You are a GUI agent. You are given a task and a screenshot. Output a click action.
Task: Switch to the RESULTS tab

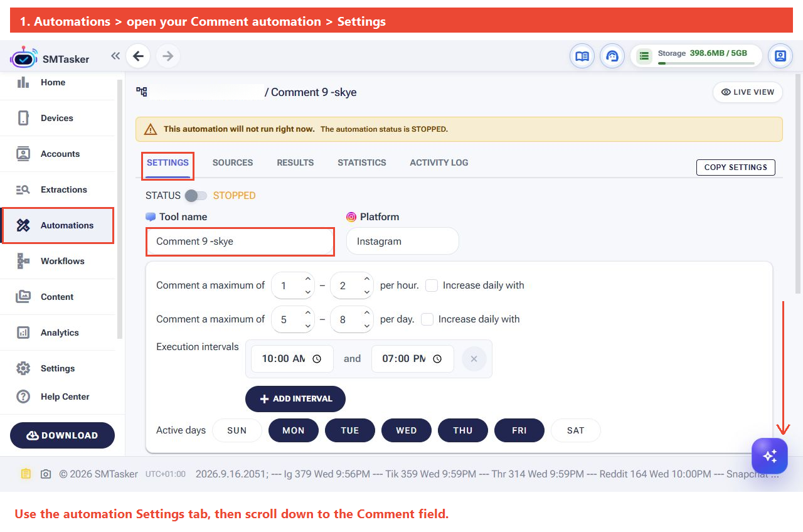coord(295,162)
